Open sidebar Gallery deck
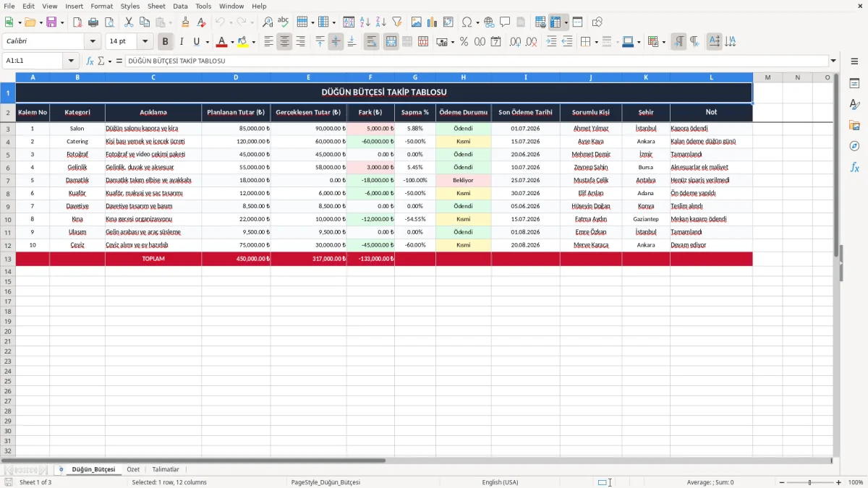Screen dimensions: 868x488 [854, 126]
